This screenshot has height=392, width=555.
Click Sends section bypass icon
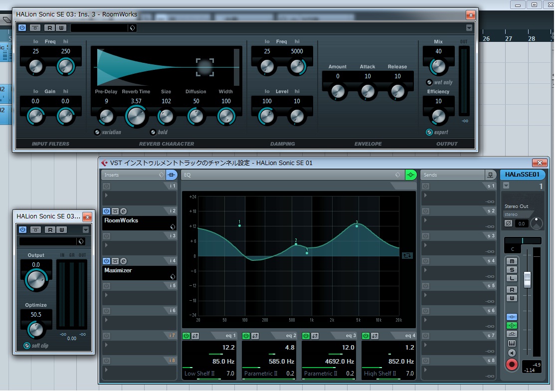point(490,175)
